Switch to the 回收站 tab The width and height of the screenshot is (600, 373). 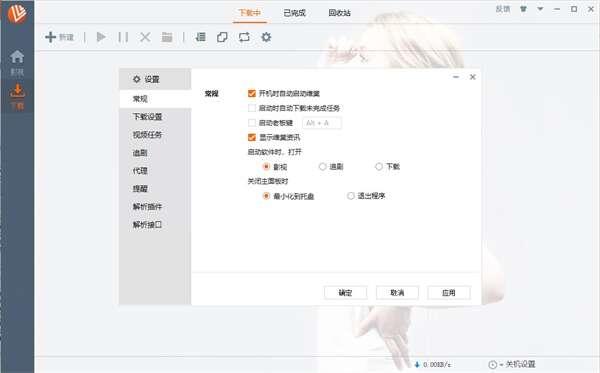[x=339, y=13]
